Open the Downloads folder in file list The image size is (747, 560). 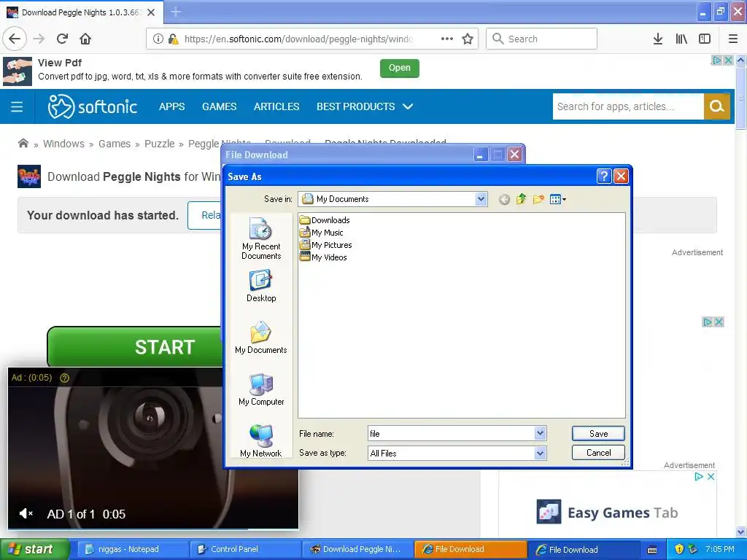[325, 220]
